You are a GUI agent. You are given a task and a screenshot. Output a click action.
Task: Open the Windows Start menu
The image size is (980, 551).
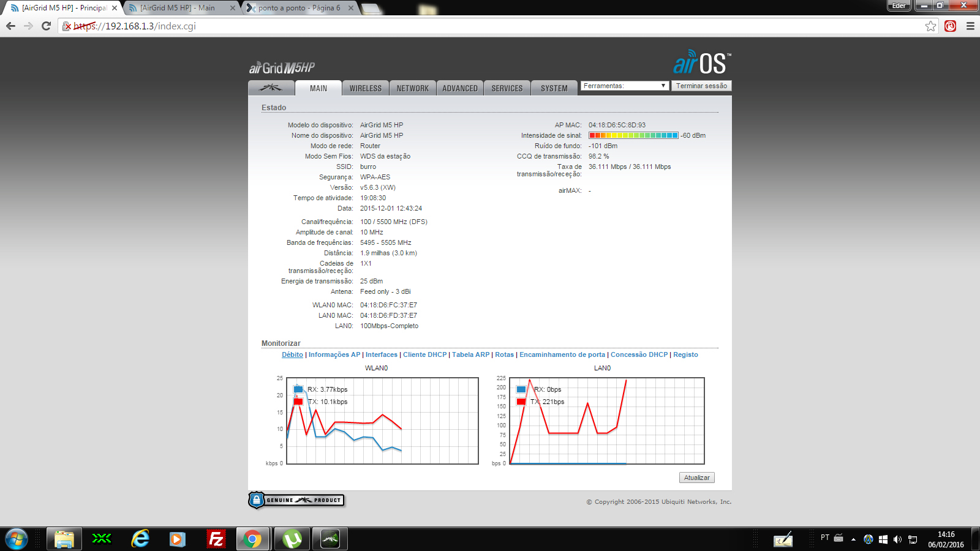click(17, 539)
